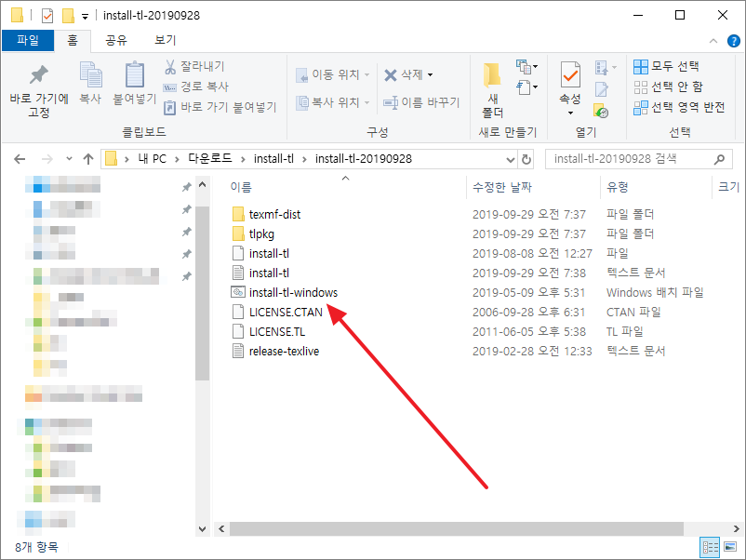Click Rename (이름 바꾸기) button
Image resolution: width=746 pixels, height=560 pixels.
pos(421,102)
